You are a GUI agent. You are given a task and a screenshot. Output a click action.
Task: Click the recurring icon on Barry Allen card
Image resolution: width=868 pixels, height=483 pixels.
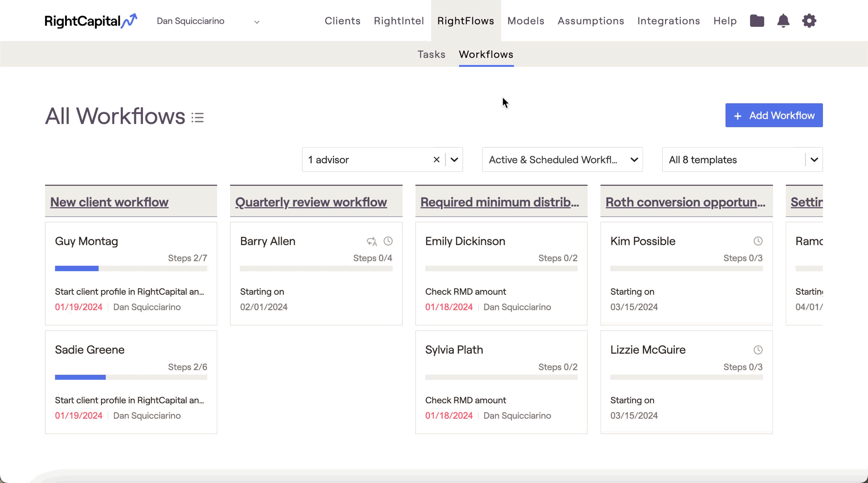pos(372,241)
